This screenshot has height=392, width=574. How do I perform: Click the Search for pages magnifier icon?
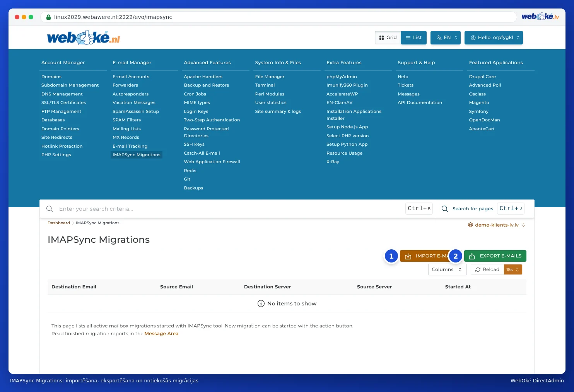[445, 209]
